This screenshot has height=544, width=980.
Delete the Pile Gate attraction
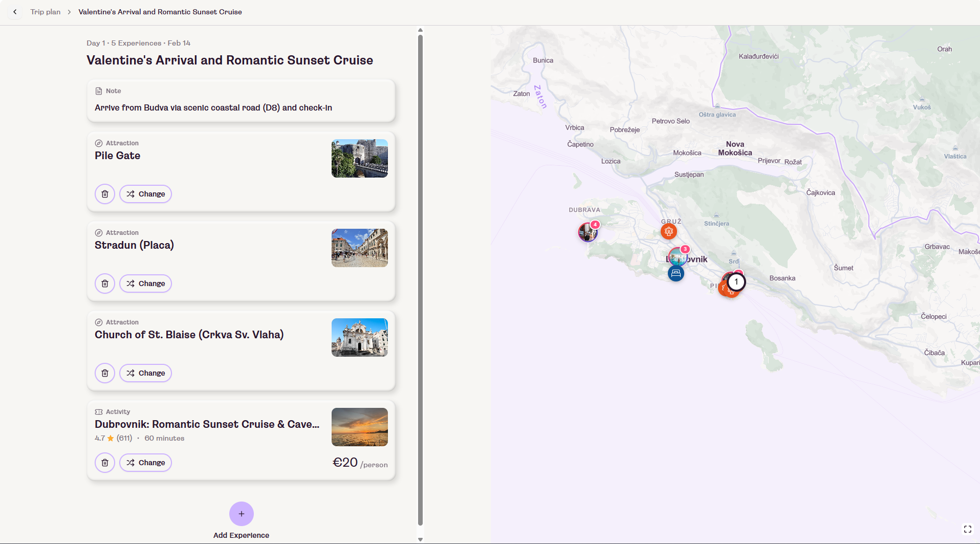click(x=105, y=194)
